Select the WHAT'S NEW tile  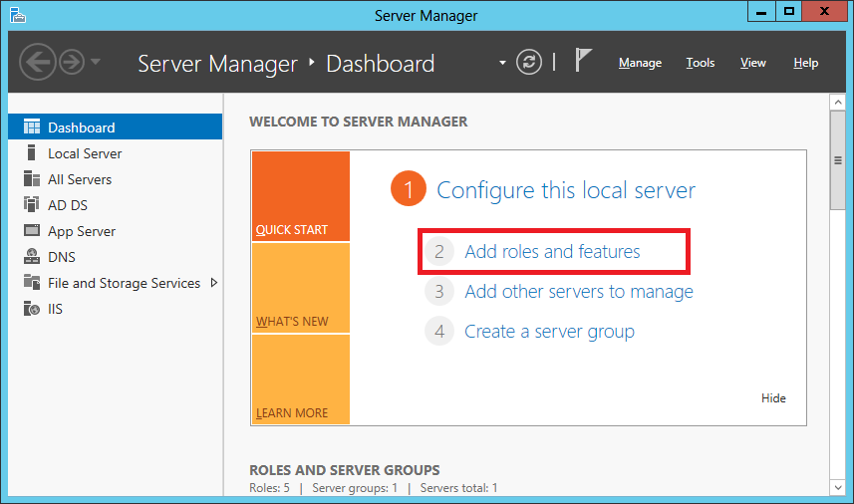point(301,288)
